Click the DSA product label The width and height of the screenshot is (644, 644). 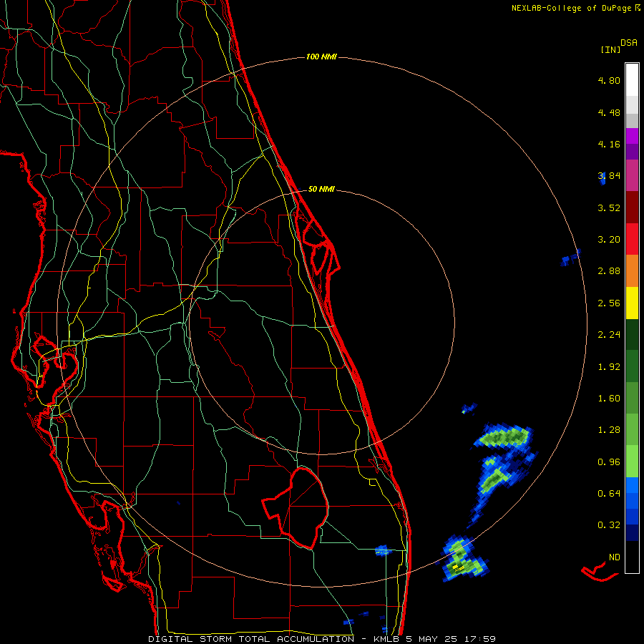tap(629, 43)
